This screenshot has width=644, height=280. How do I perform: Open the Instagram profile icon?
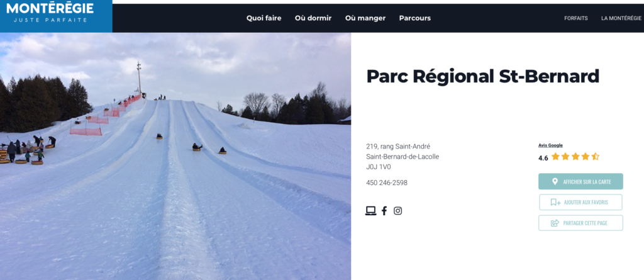pyautogui.click(x=397, y=211)
